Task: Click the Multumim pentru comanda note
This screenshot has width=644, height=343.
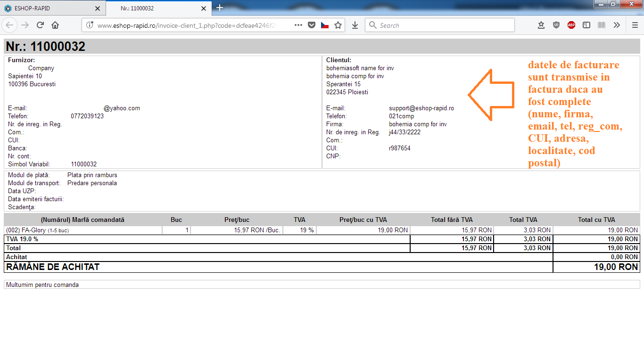Action: [42, 285]
